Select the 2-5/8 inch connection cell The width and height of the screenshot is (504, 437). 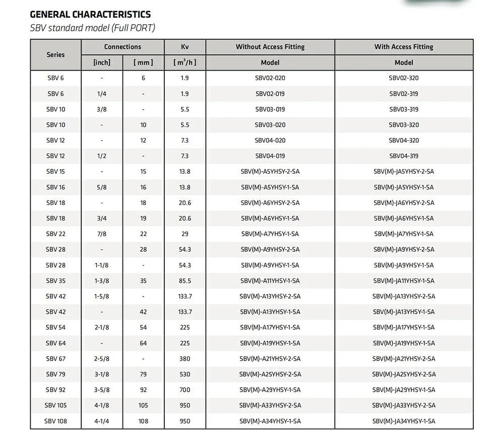102,359
